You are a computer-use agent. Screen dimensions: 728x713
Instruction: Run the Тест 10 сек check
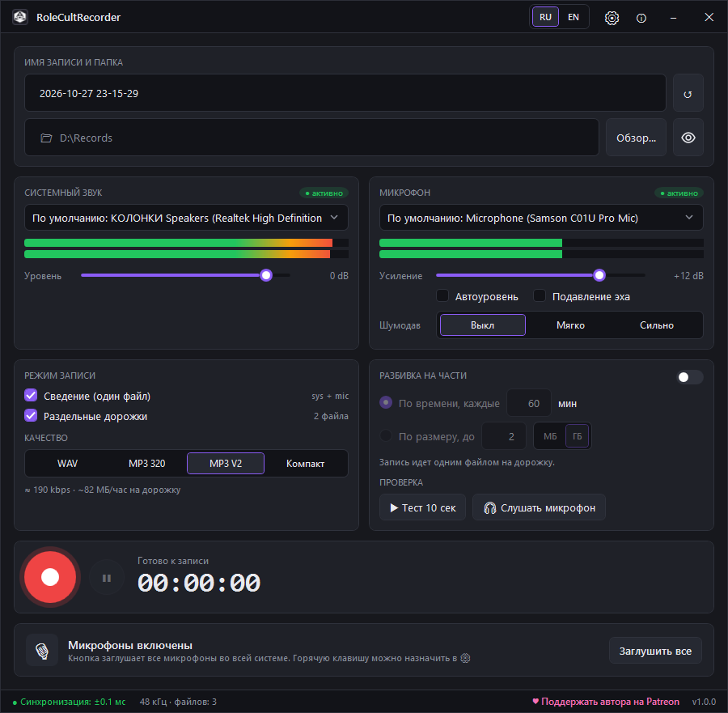(x=422, y=507)
